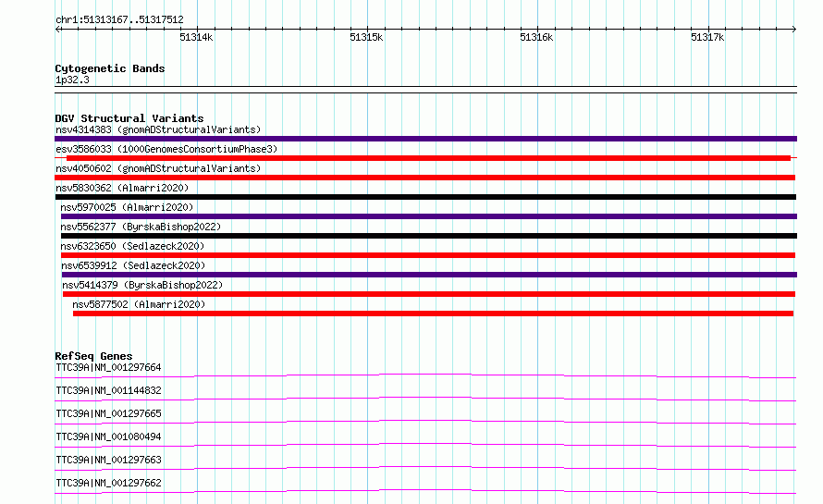The height and width of the screenshot is (504, 823).
Task: Click the left arrow of the ruler
Action: [57, 29]
